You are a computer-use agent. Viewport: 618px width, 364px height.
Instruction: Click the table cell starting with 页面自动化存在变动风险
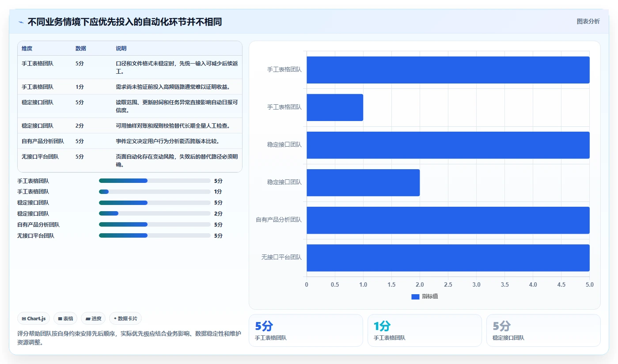click(x=177, y=160)
